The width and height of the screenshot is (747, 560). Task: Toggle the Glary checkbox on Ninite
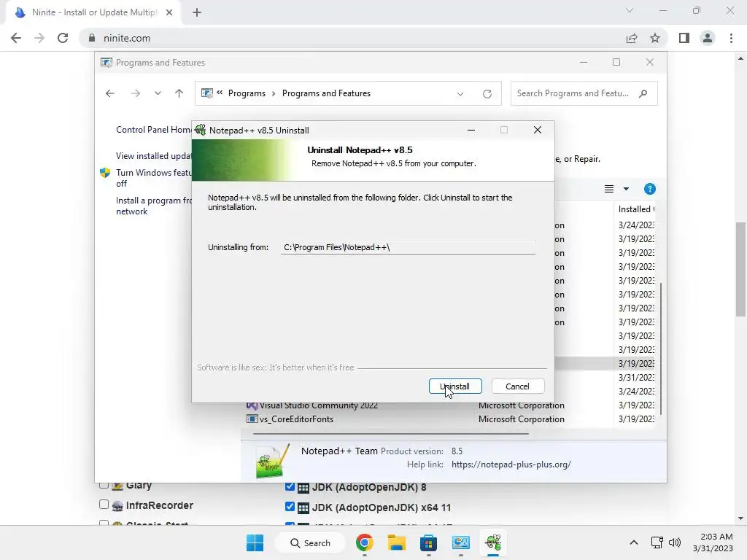coord(104,485)
